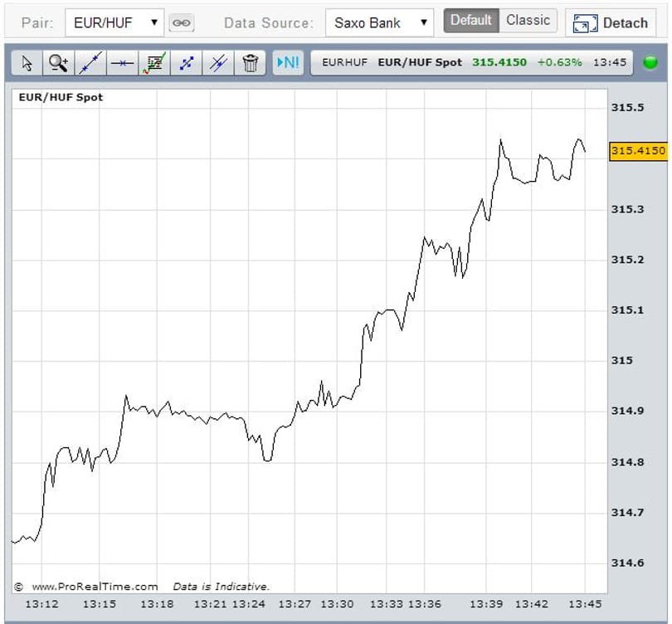Screen dimensions: 672x624
Task: Select the arrow pointer tool
Action: [x=27, y=63]
